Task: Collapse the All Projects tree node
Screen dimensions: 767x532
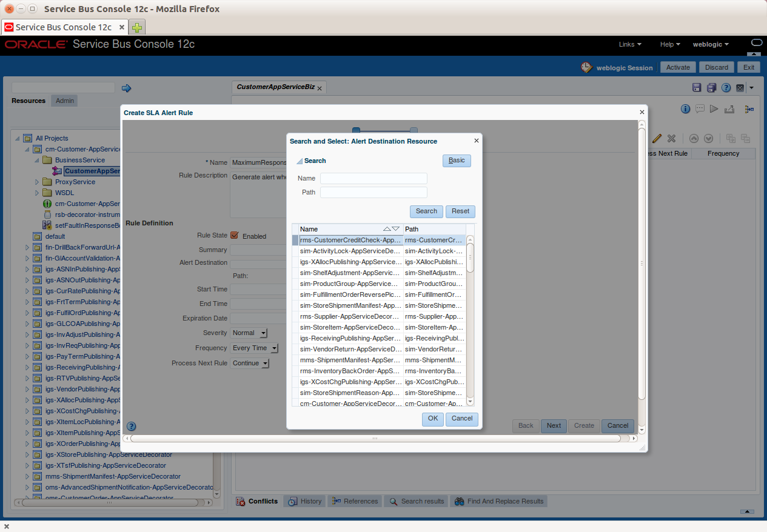Action: [x=18, y=139]
